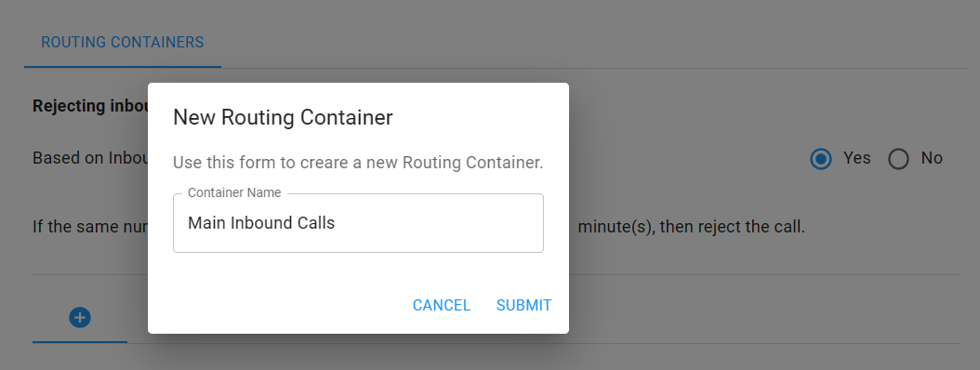Select the Yes radio button
This screenshot has width=980, height=370.
click(821, 159)
